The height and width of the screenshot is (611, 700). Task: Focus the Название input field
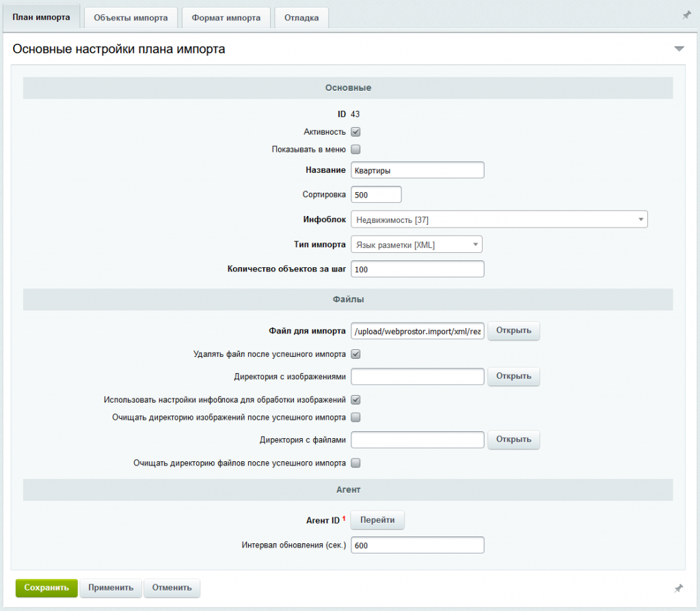pyautogui.click(x=418, y=170)
